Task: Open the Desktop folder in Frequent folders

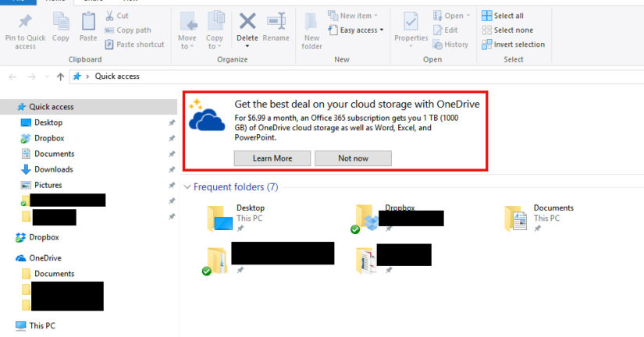Action: pyautogui.click(x=237, y=218)
